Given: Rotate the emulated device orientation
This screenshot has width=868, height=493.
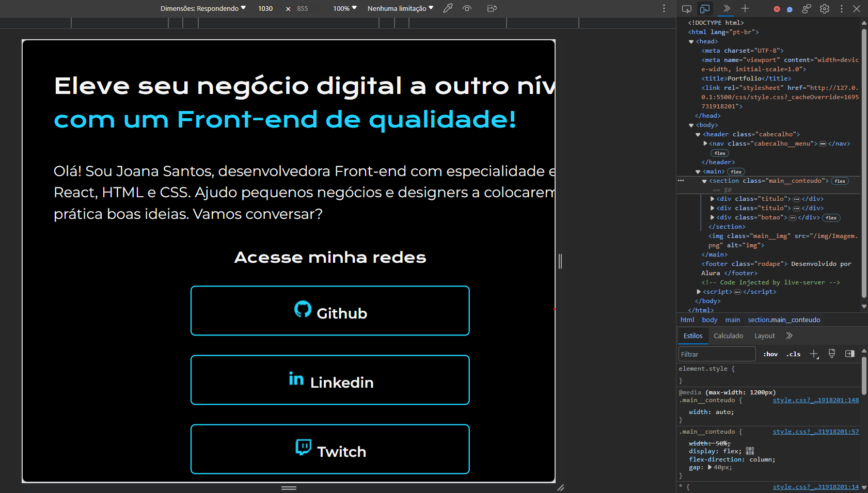Looking at the screenshot, I should (492, 8).
